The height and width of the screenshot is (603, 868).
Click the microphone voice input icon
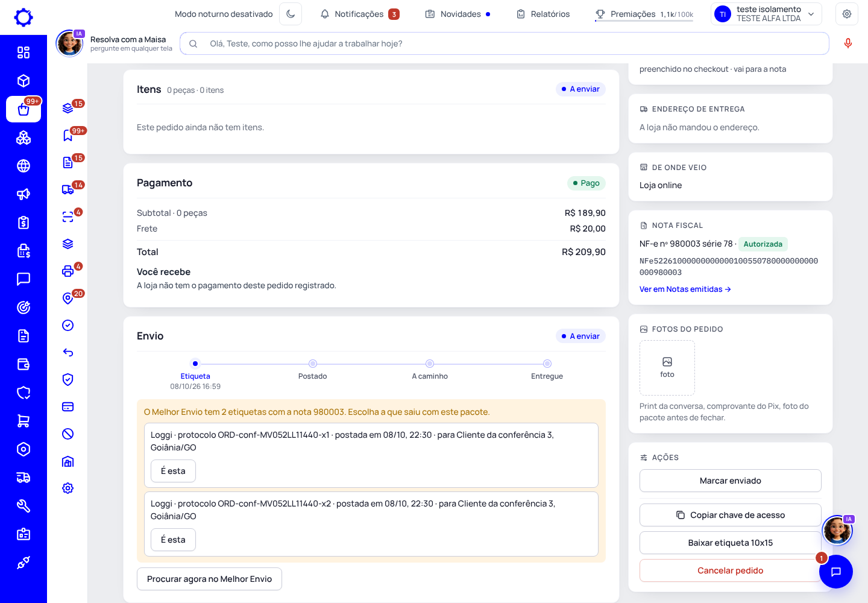click(x=848, y=43)
